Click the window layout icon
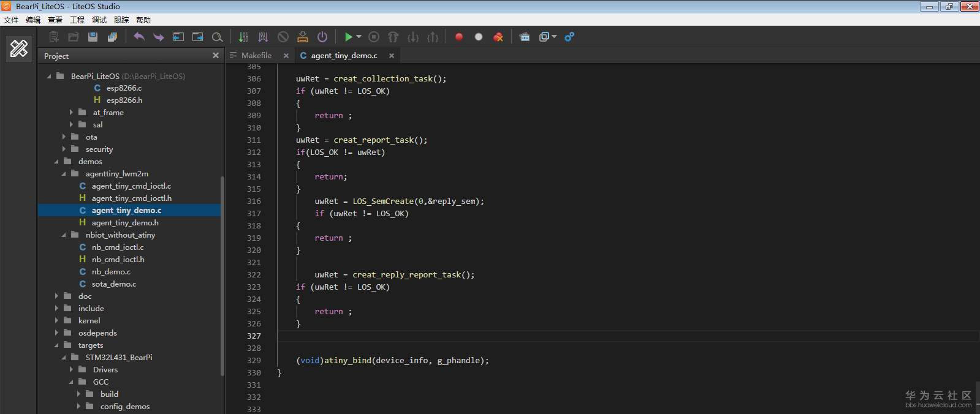The image size is (980, 414). [544, 37]
